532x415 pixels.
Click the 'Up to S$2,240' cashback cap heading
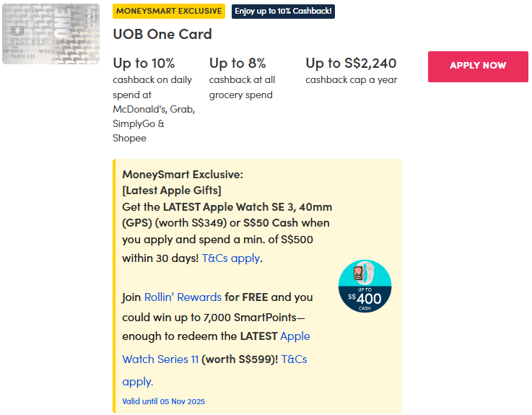click(351, 64)
